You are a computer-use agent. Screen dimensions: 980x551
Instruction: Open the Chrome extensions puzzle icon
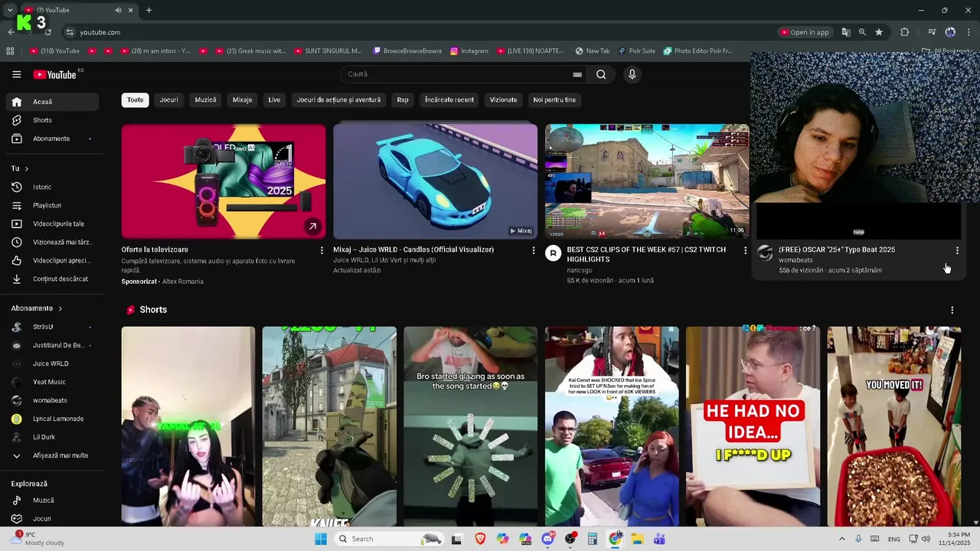click(x=904, y=32)
